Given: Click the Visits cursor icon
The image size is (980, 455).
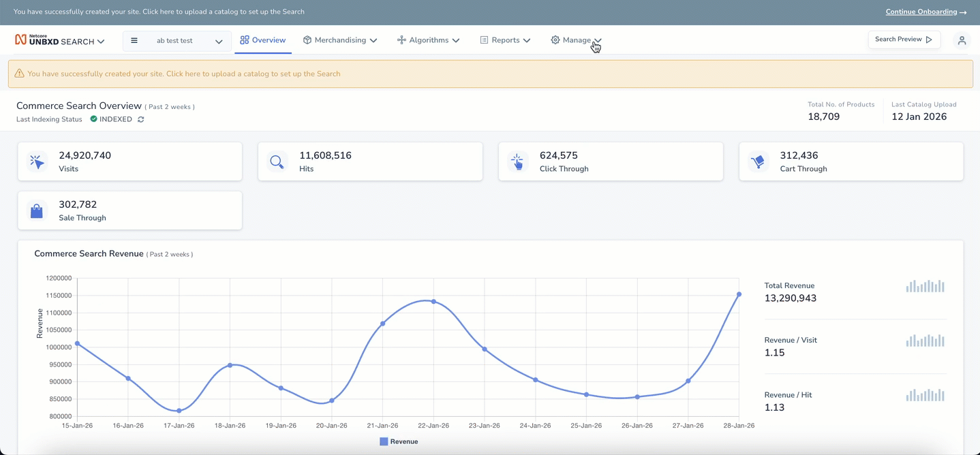Looking at the screenshot, I should coord(37,161).
